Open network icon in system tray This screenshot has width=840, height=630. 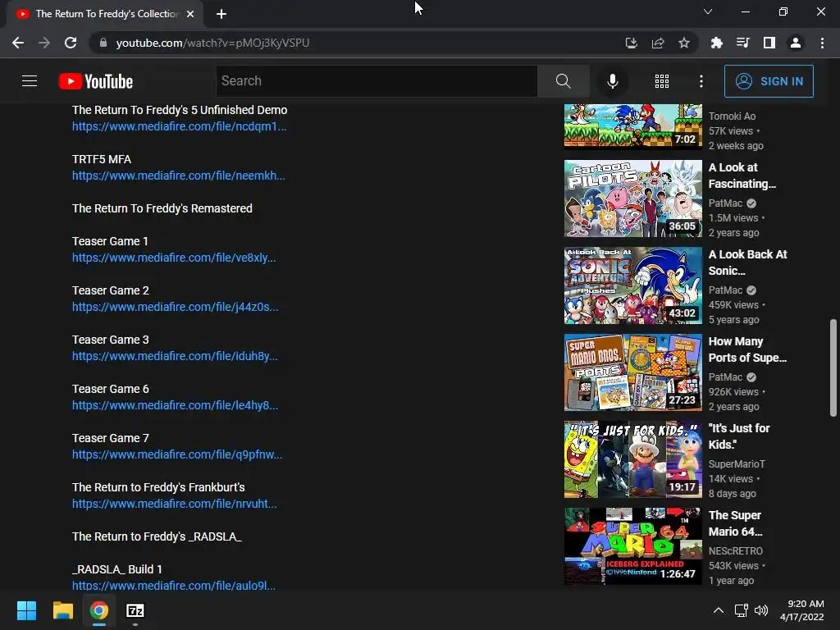pyautogui.click(x=742, y=610)
